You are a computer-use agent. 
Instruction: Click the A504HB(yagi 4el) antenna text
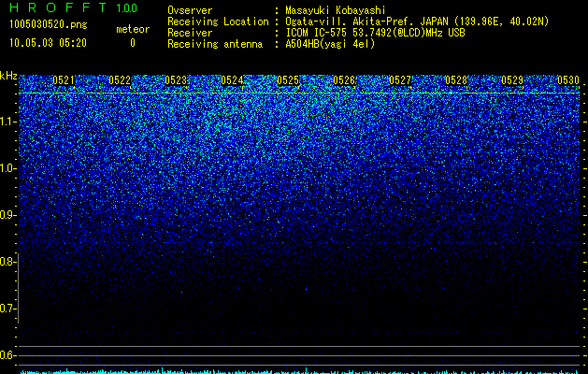(330, 44)
